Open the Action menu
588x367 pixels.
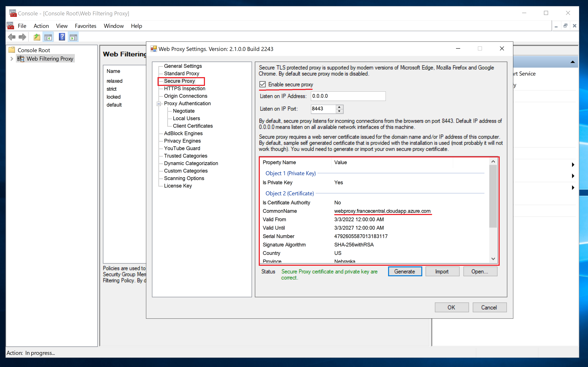[x=41, y=26]
